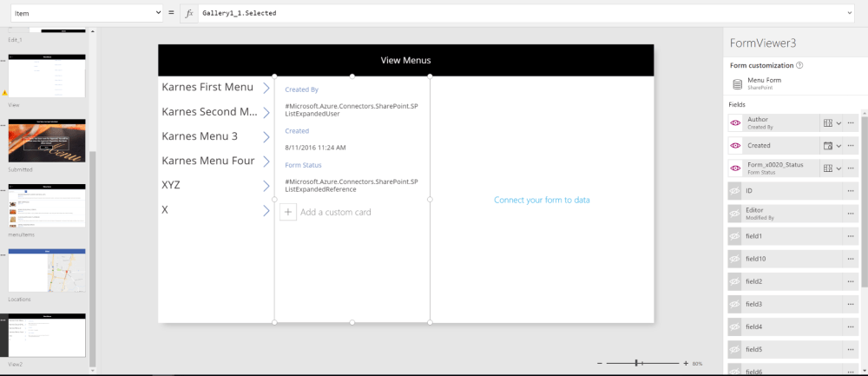The image size is (868, 376).
Task: Click the plus icon to add custom card
Action: pyautogui.click(x=287, y=212)
